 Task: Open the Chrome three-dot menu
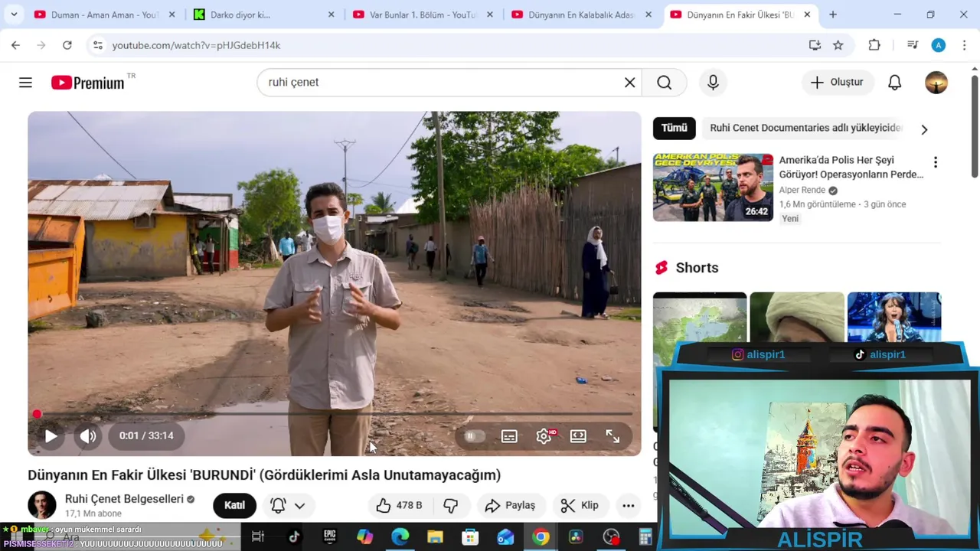pyautogui.click(x=964, y=45)
